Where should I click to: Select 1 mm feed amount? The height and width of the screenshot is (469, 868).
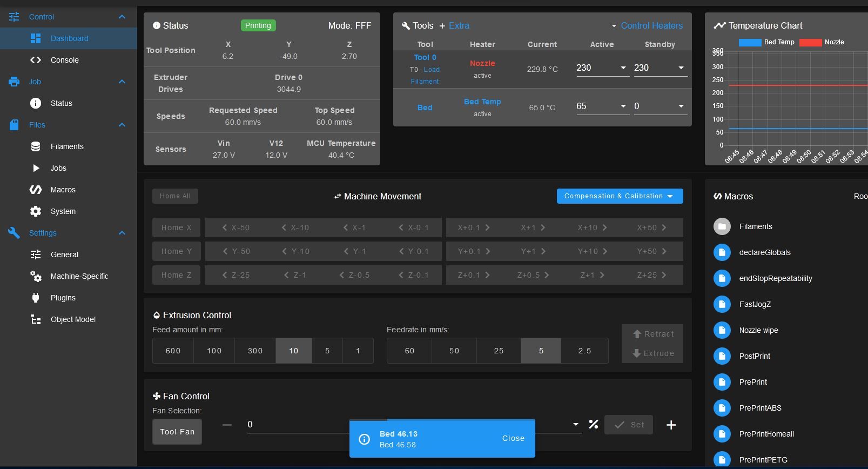tap(358, 351)
